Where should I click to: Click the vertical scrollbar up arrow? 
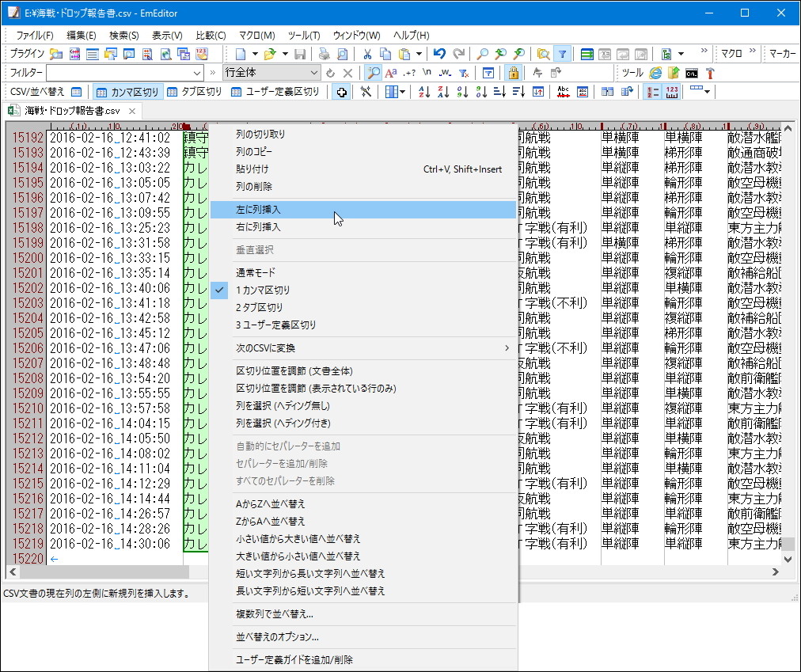pyautogui.click(x=788, y=128)
